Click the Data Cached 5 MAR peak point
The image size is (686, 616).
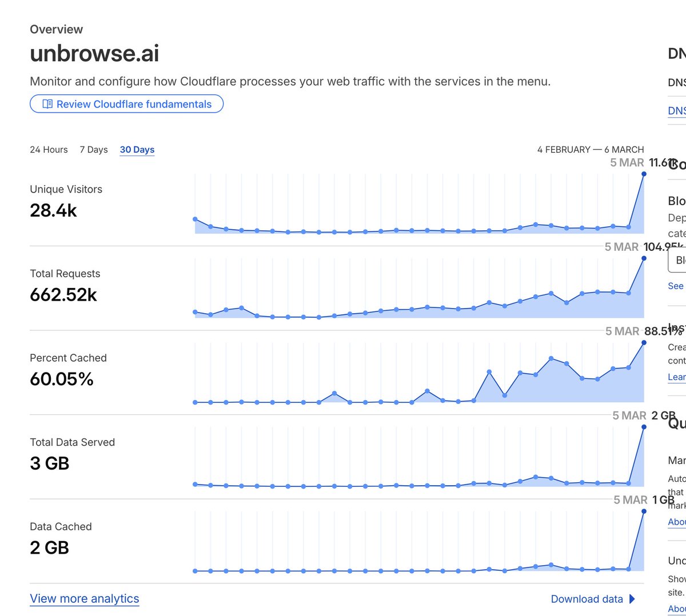[644, 511]
